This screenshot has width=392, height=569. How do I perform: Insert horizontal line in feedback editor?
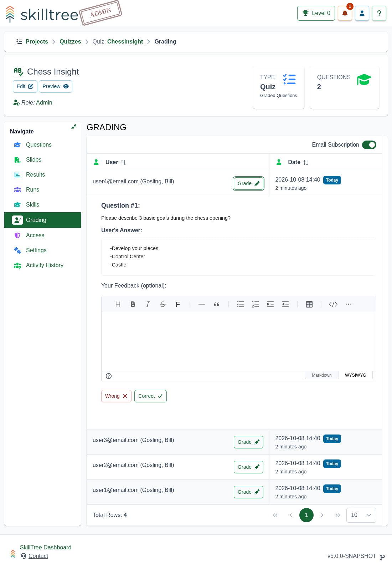pyautogui.click(x=202, y=304)
